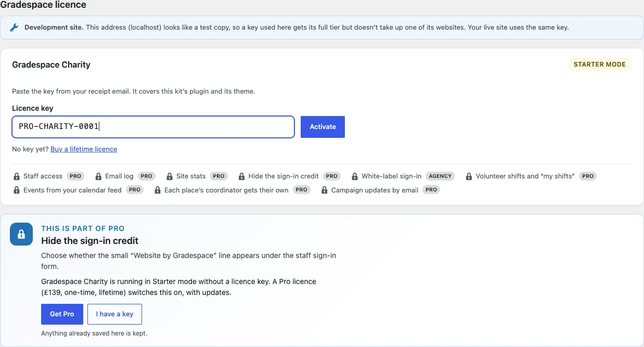This screenshot has width=644, height=347.
Task: Click the Paste the key from your receipt email text
Action: pyautogui.click(x=134, y=92)
